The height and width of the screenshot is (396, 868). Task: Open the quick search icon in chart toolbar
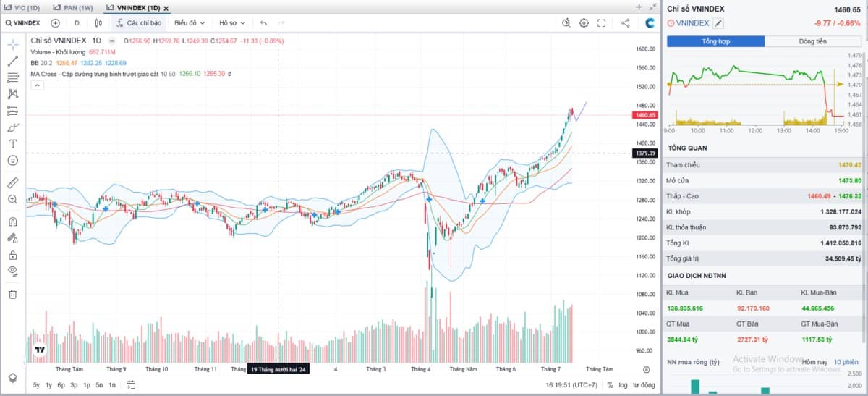point(566,23)
